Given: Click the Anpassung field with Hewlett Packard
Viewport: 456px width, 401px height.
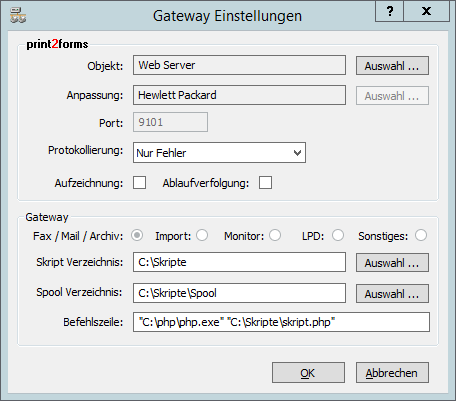Looking at the screenshot, I should (239, 95).
